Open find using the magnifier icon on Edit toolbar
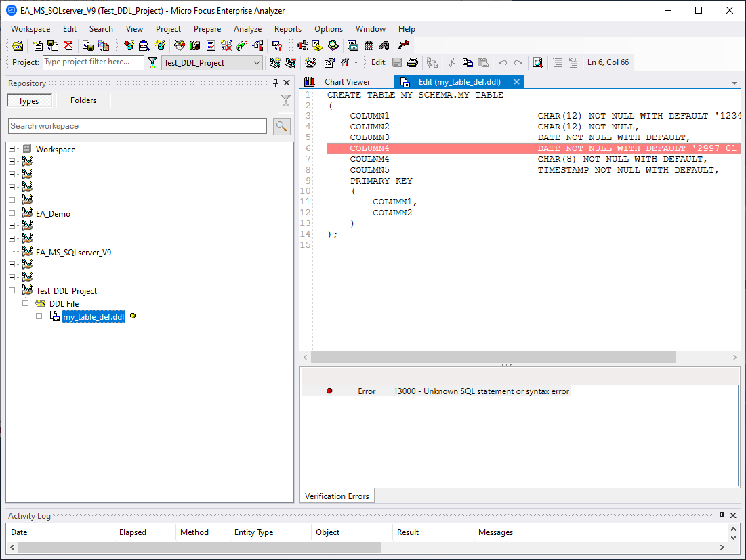 tap(537, 62)
